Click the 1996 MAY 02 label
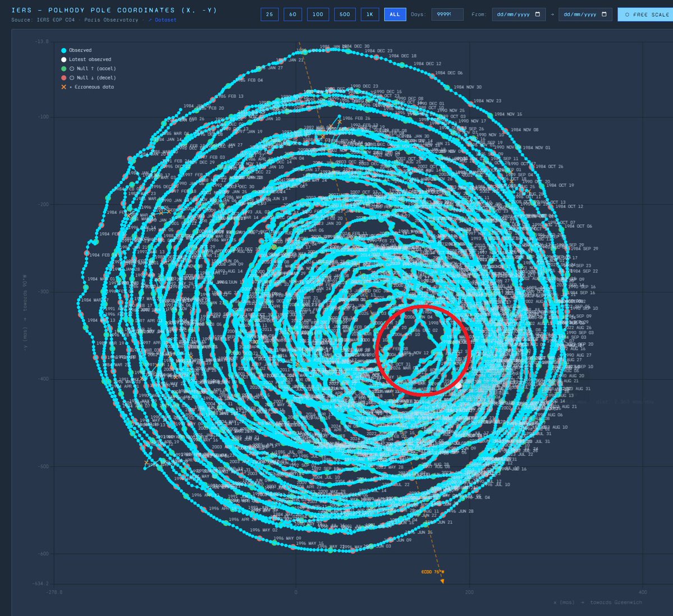 pyautogui.click(x=264, y=530)
